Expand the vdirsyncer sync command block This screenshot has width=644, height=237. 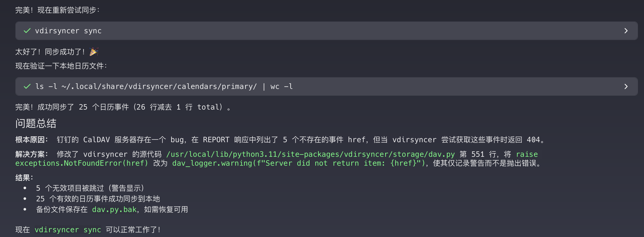[x=626, y=31]
